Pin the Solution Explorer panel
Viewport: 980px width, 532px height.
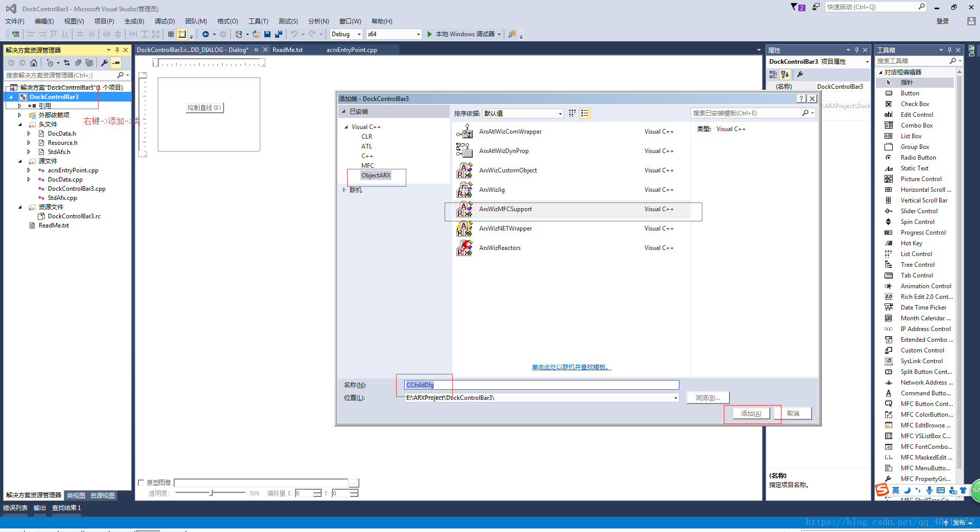click(117, 50)
